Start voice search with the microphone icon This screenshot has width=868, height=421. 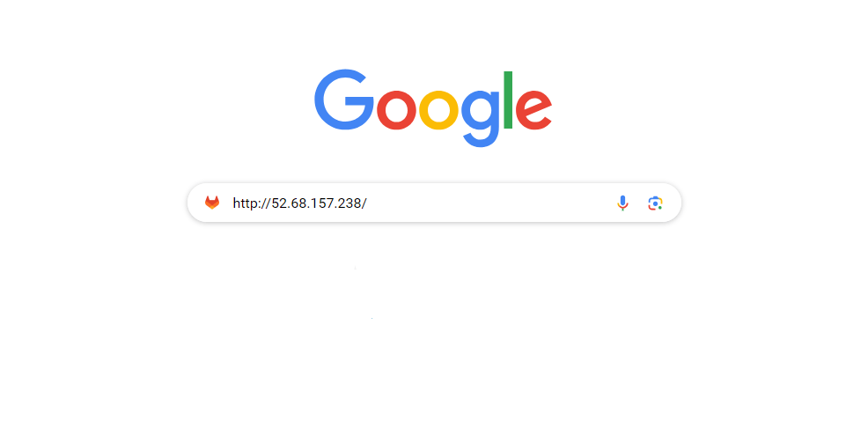click(x=622, y=203)
